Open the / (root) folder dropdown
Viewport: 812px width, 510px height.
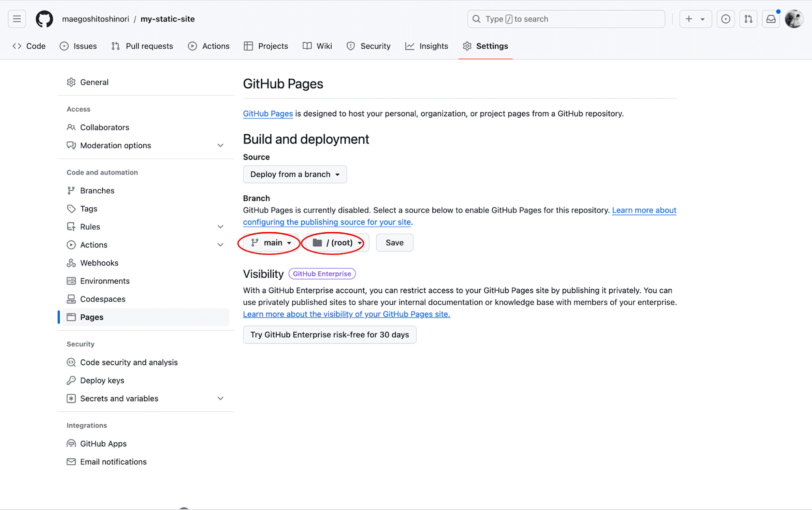click(337, 243)
